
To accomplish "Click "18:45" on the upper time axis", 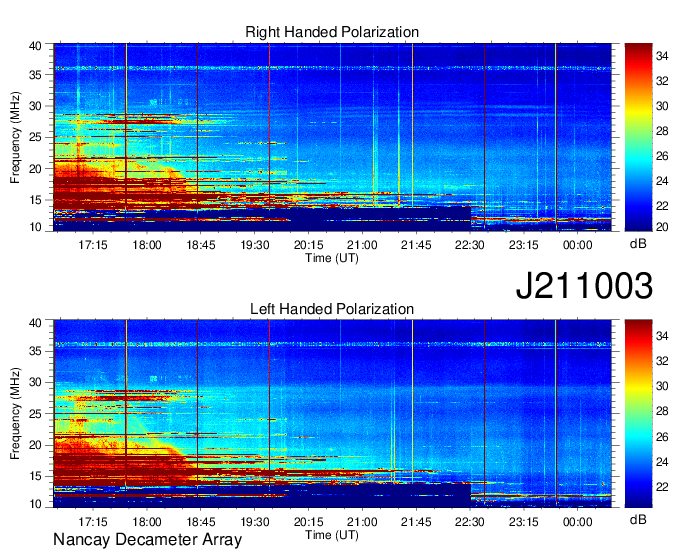I will (201, 245).
